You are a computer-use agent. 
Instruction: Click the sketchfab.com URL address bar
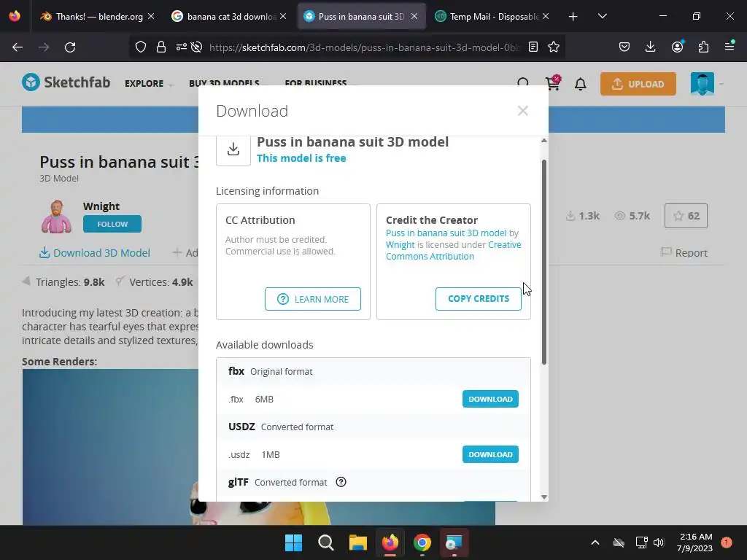point(365,47)
